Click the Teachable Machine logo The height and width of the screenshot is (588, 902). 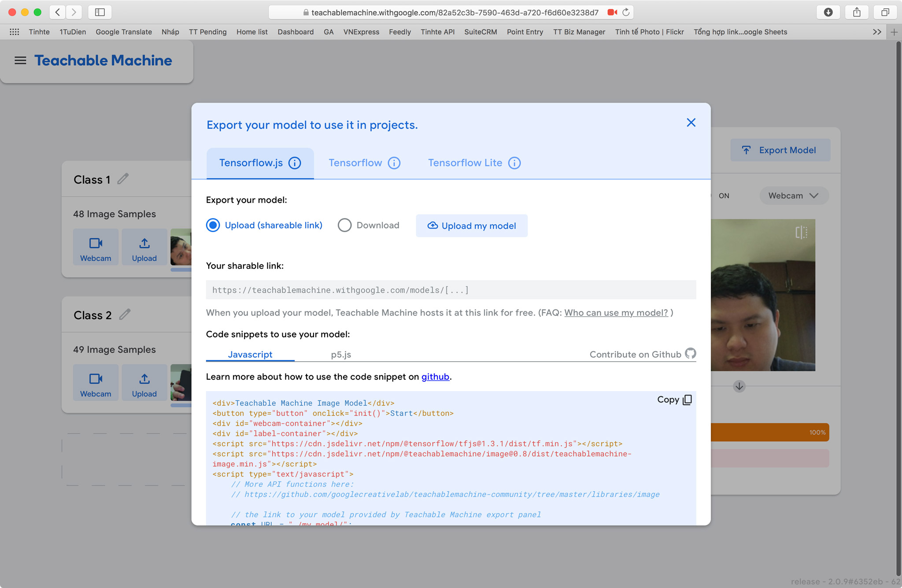point(103,60)
